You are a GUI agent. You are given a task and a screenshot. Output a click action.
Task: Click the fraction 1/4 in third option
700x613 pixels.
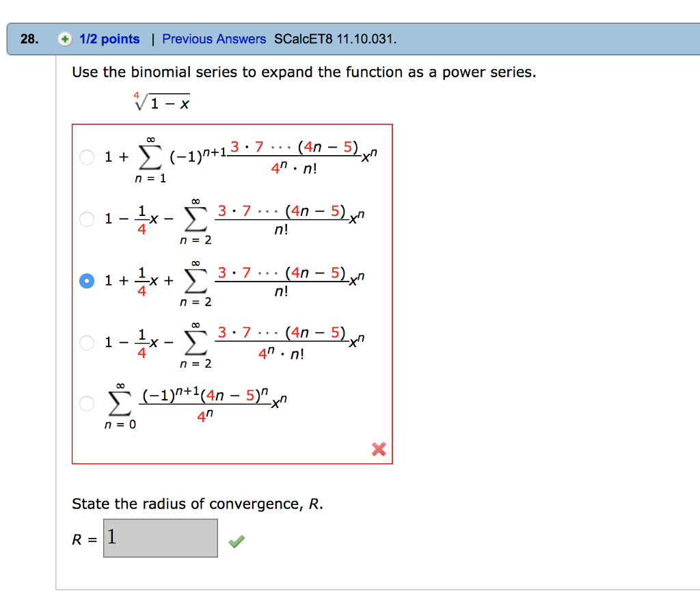142,280
